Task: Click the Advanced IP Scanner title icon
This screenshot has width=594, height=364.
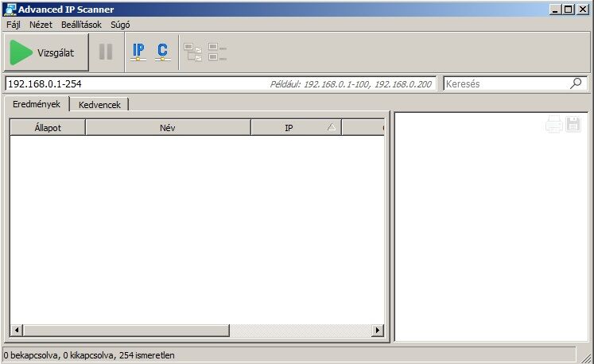Action: [10, 10]
